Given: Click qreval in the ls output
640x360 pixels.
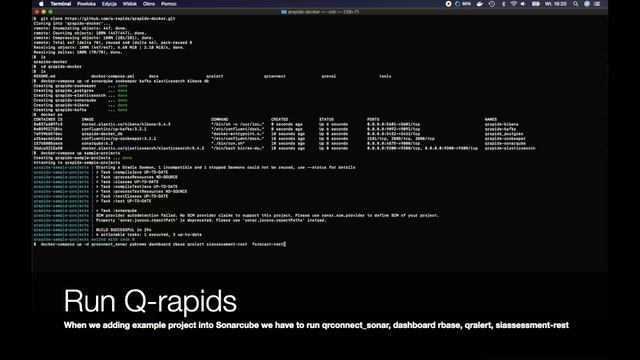Looking at the screenshot, I should click(329, 76).
